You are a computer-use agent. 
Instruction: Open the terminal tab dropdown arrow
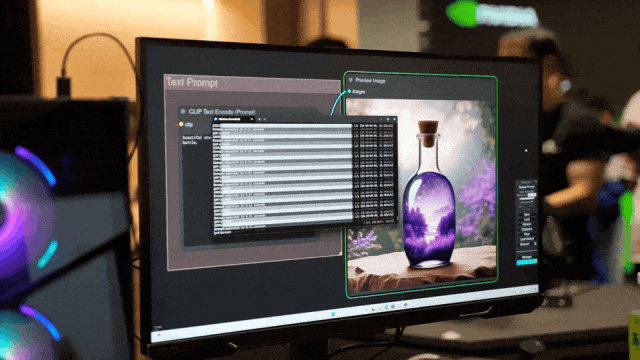264,120
